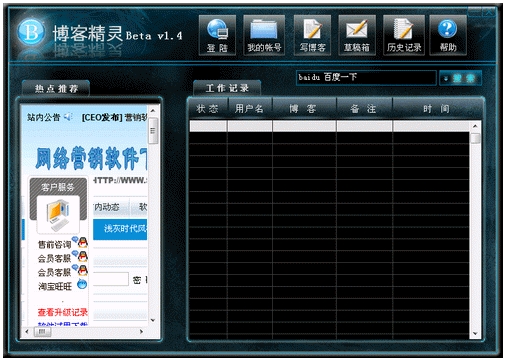The height and width of the screenshot is (360, 507).
Task: Click the 帮助 help question mark icon
Action: click(x=448, y=35)
